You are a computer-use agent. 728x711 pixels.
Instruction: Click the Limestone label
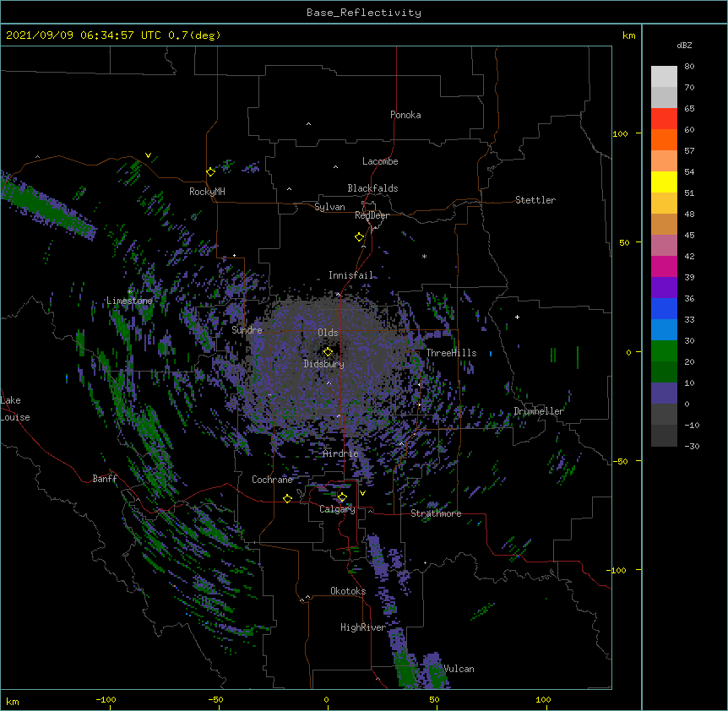tap(129, 301)
